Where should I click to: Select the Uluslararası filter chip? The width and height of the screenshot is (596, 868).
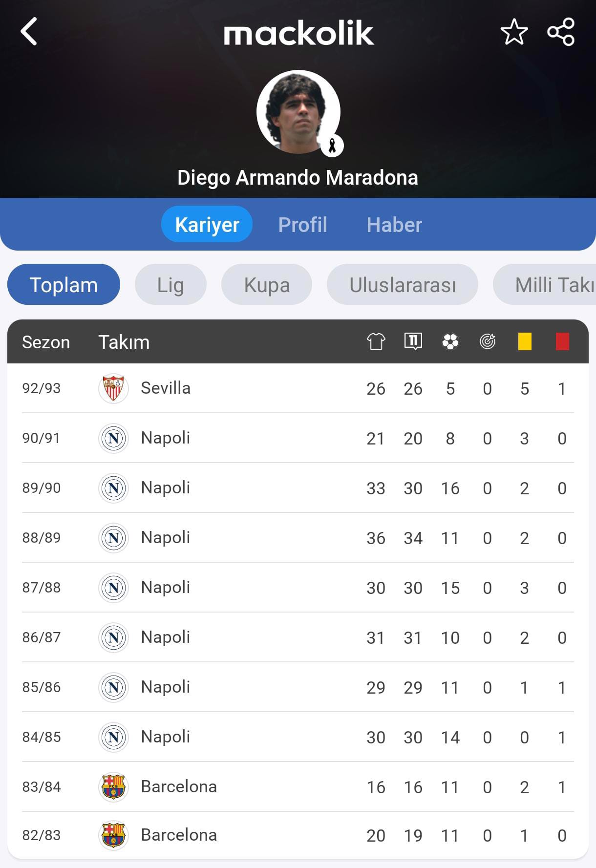tap(402, 285)
